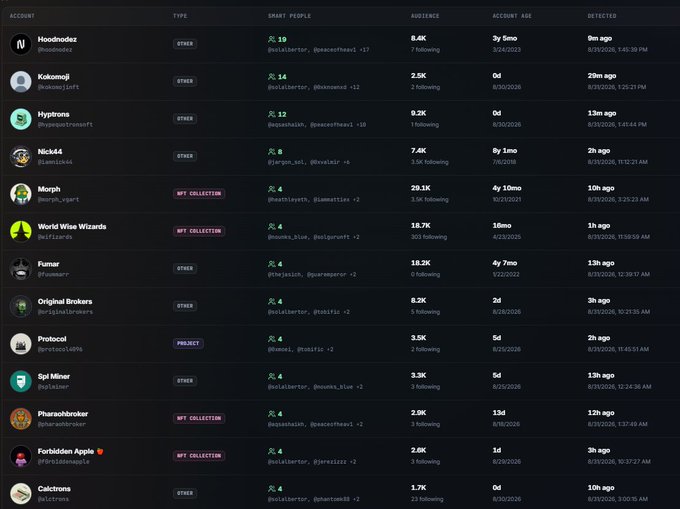Image resolution: width=680 pixels, height=509 pixels.
Task: Open the Kokomoji account name
Action: (53, 77)
